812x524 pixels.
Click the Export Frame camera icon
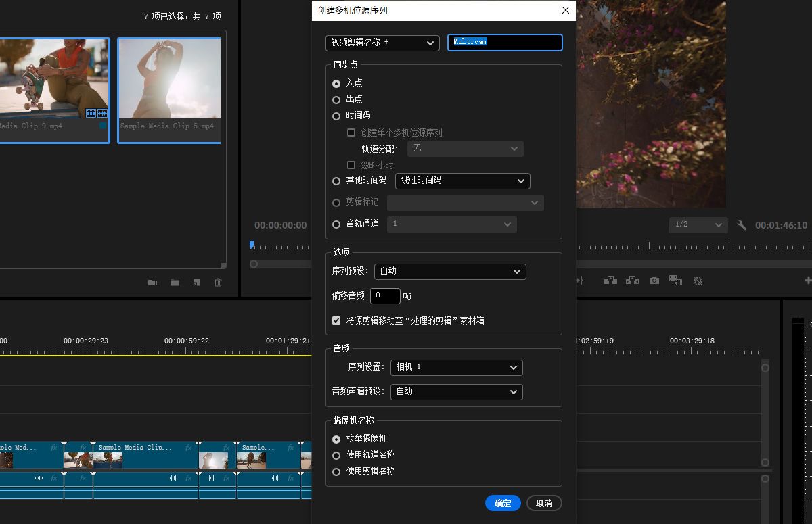pyautogui.click(x=654, y=281)
